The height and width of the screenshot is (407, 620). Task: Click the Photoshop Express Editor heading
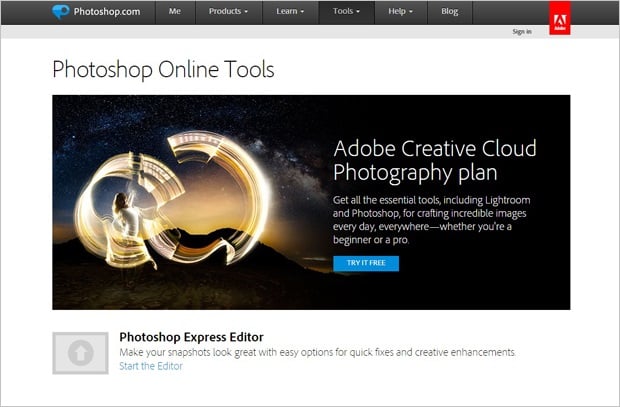point(191,337)
